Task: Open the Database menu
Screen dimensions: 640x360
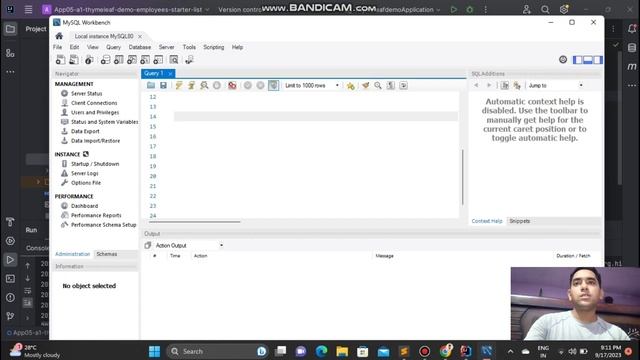Action: pos(140,47)
